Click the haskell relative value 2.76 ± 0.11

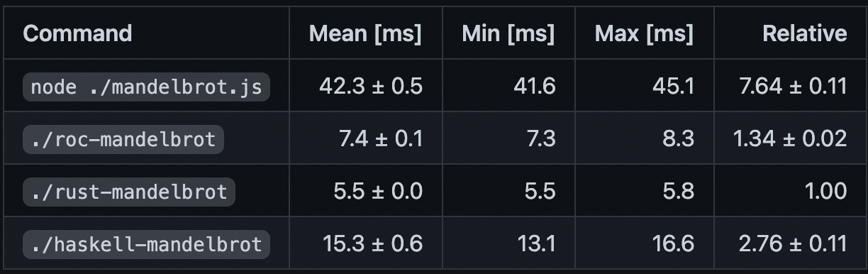(793, 244)
